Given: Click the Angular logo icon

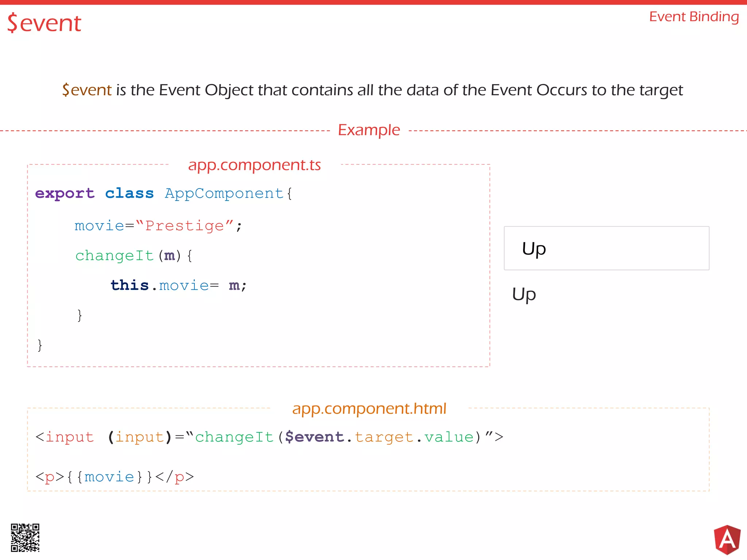Looking at the screenshot, I should (x=727, y=539).
